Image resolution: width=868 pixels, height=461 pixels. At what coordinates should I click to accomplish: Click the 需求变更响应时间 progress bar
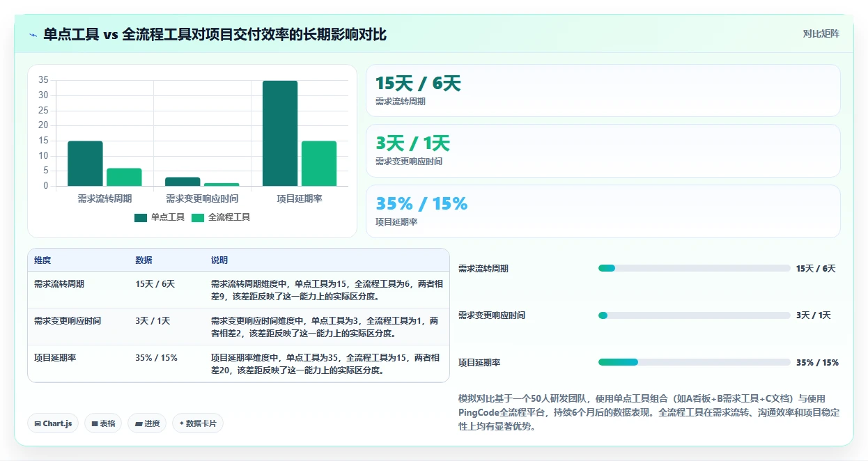click(x=695, y=315)
